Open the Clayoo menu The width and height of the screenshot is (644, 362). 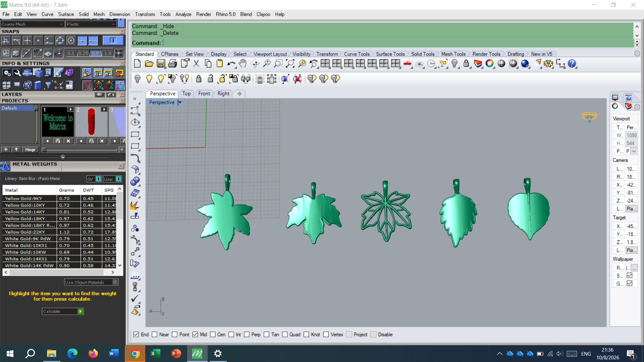click(263, 14)
